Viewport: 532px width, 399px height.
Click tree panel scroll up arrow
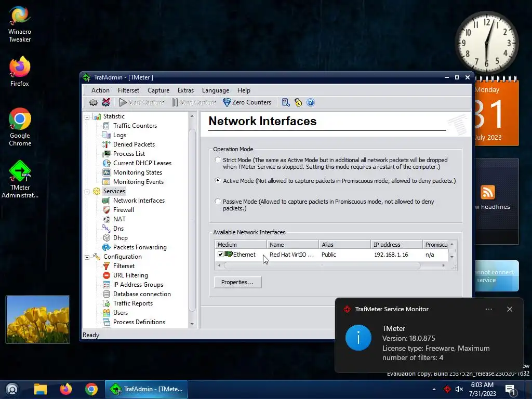(192, 116)
